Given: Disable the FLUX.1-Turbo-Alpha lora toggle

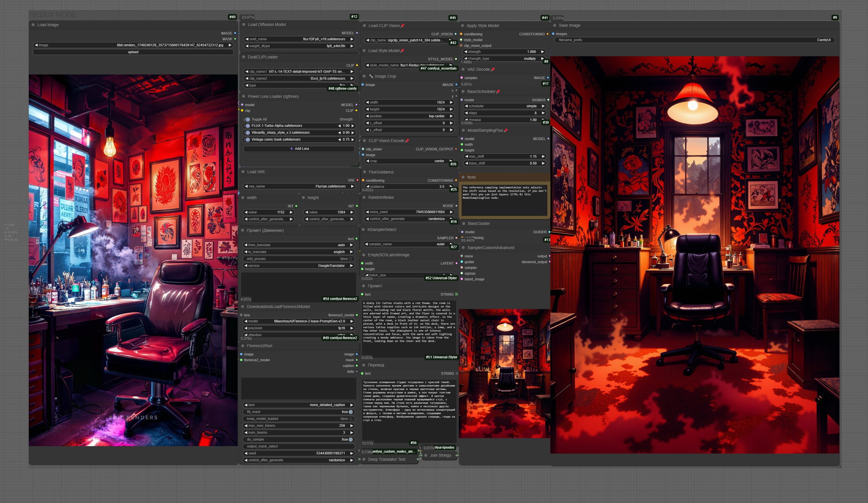Looking at the screenshot, I should pyautogui.click(x=247, y=126).
